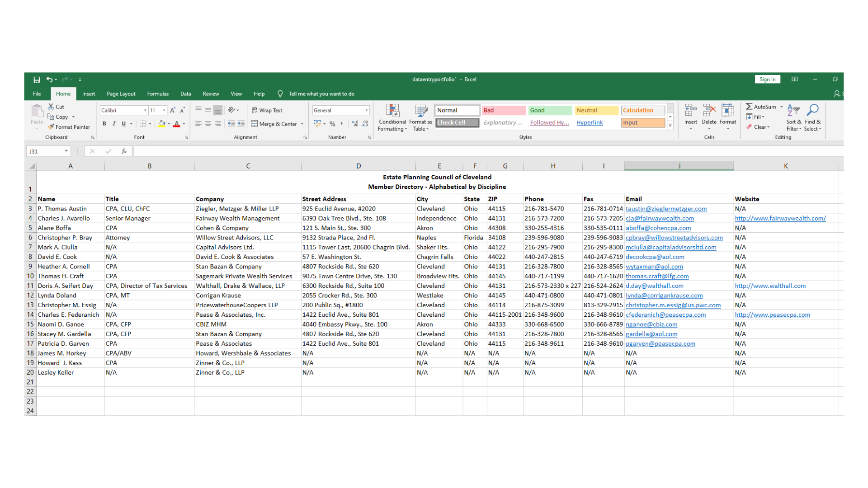This screenshot has width=868, height=488.
Task: Click the yellow fill color button
Action: 162,124
